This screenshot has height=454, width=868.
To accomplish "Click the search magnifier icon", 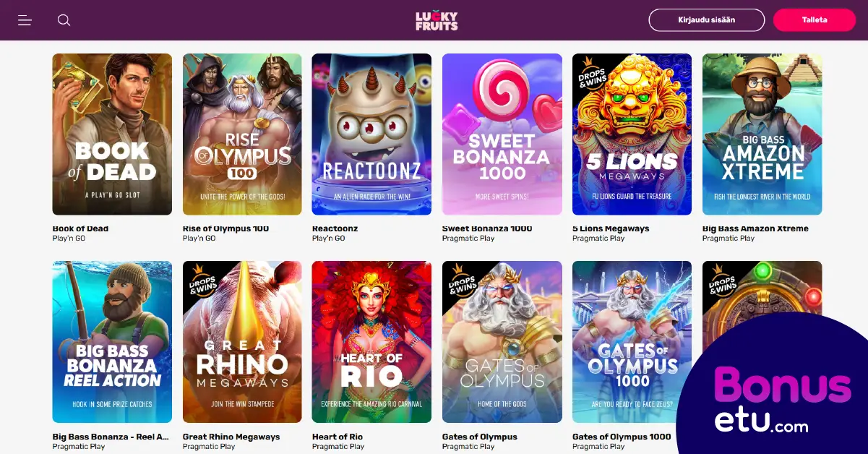I will (64, 20).
